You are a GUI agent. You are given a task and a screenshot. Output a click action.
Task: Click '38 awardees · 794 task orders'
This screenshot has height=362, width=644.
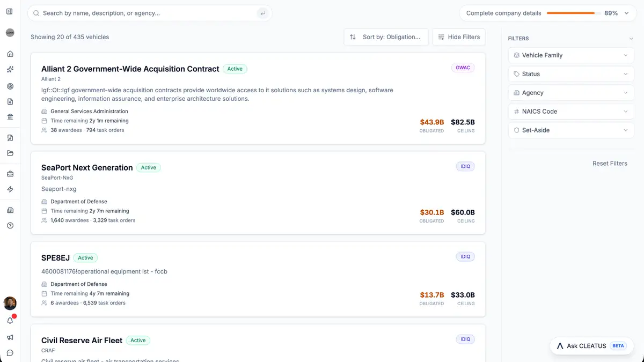click(x=87, y=130)
